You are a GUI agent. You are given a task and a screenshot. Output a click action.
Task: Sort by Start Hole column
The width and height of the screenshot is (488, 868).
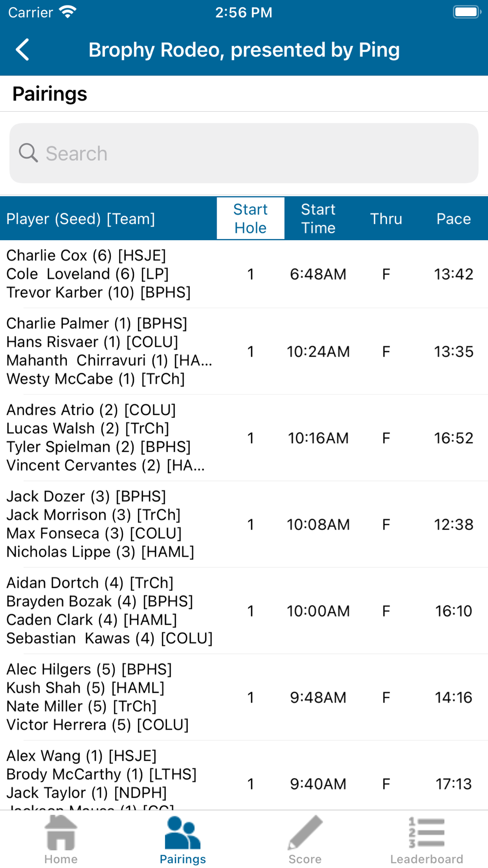(x=250, y=218)
